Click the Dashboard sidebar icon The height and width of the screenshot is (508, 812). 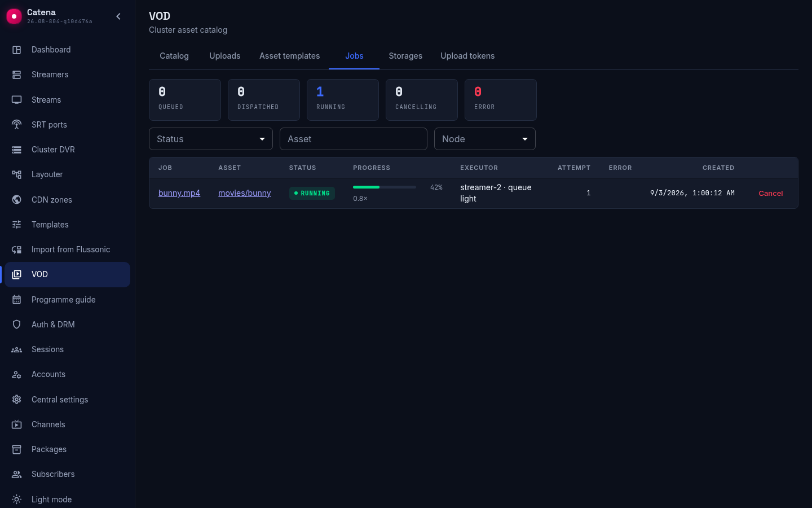click(x=17, y=50)
